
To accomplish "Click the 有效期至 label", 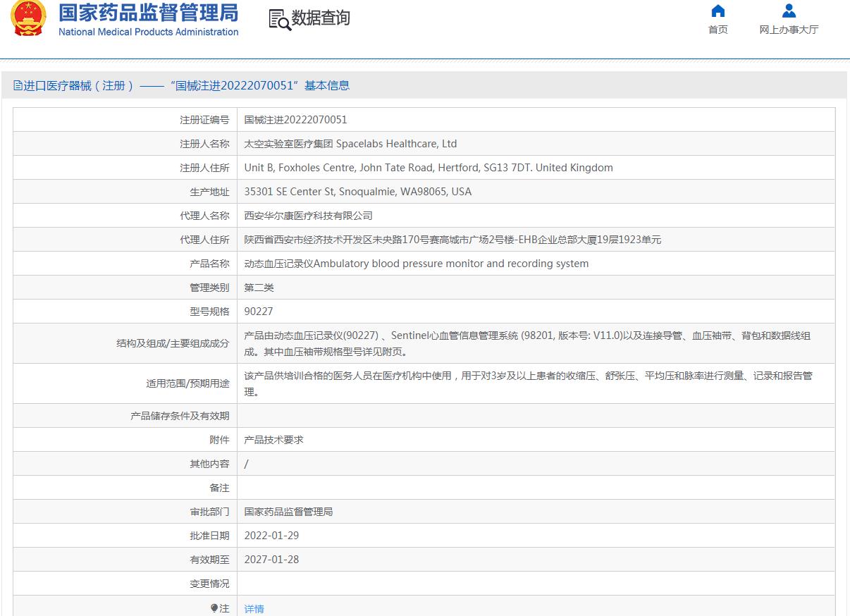I will [x=209, y=560].
